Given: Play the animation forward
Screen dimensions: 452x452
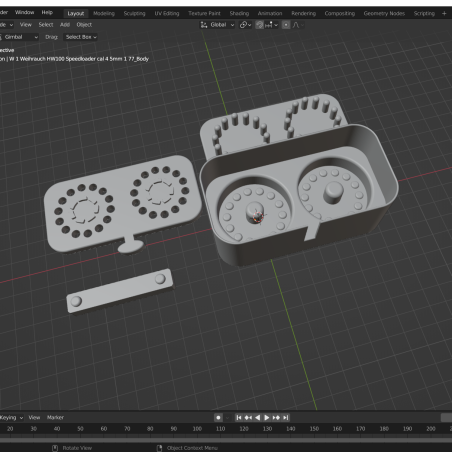Looking at the screenshot, I should click(267, 418).
